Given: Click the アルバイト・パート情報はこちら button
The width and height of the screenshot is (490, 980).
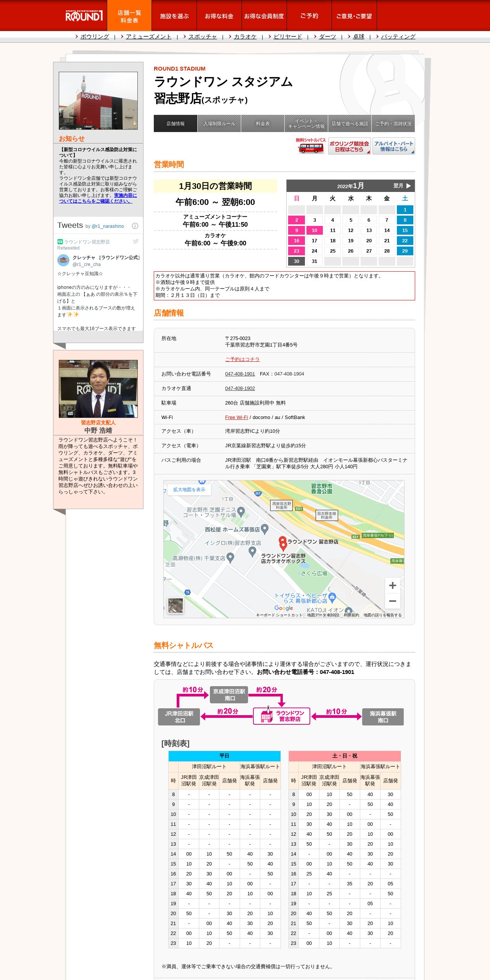Looking at the screenshot, I should [393, 146].
